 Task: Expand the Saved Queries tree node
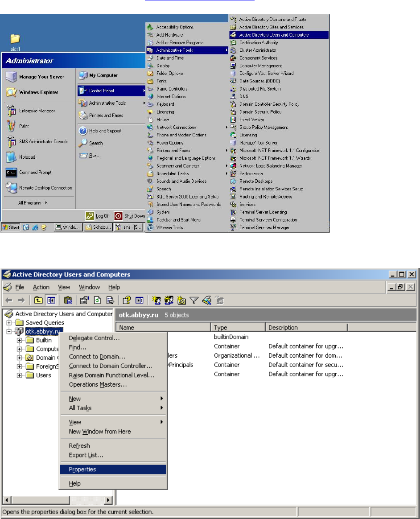9,323
